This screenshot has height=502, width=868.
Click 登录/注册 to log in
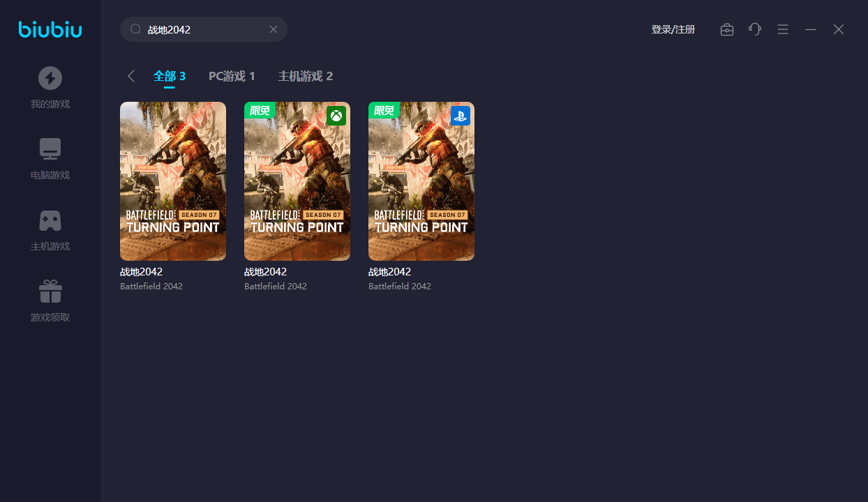click(x=673, y=29)
